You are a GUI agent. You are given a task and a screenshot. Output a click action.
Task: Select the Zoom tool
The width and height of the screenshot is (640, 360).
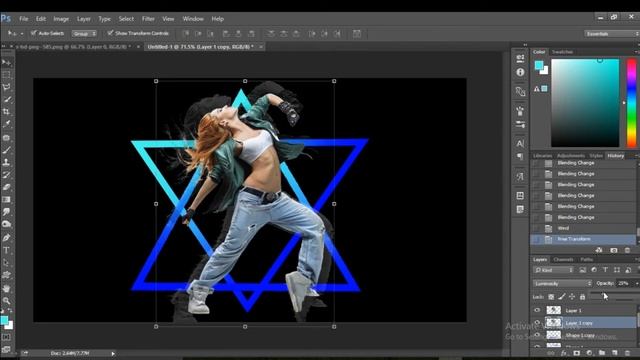(7, 301)
